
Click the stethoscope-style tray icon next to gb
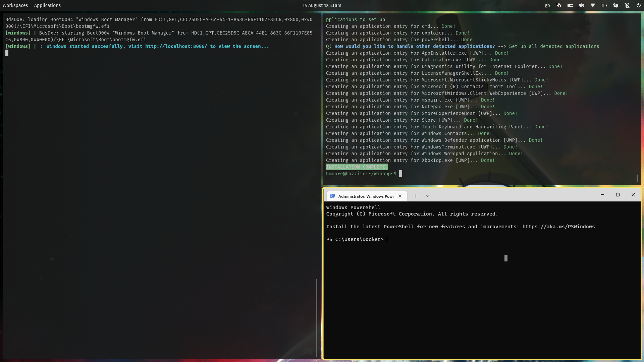point(558,5)
